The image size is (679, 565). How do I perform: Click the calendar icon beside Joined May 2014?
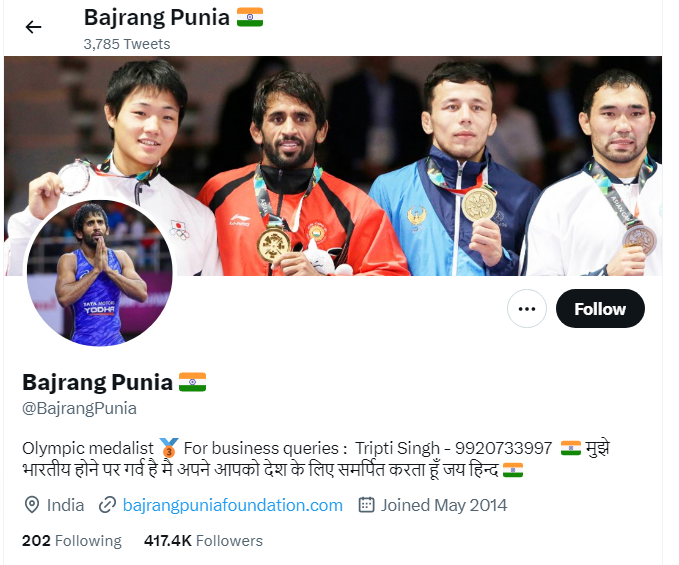coord(366,505)
